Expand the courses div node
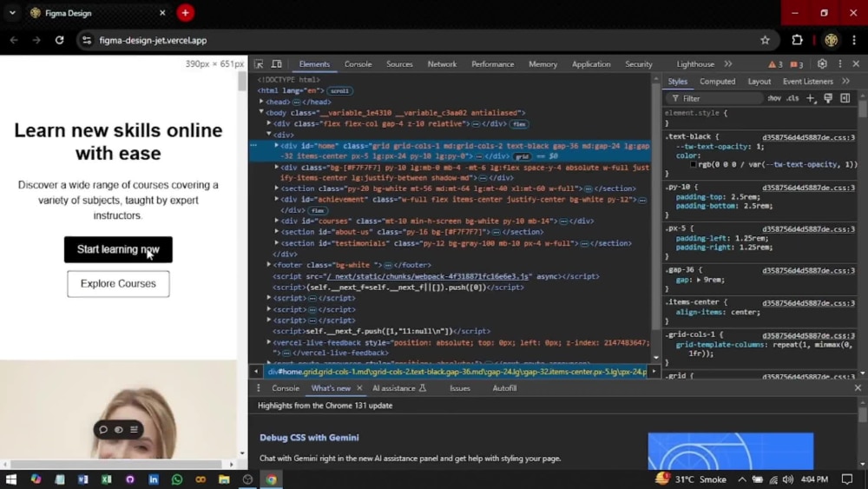868x489 pixels. pos(276,221)
